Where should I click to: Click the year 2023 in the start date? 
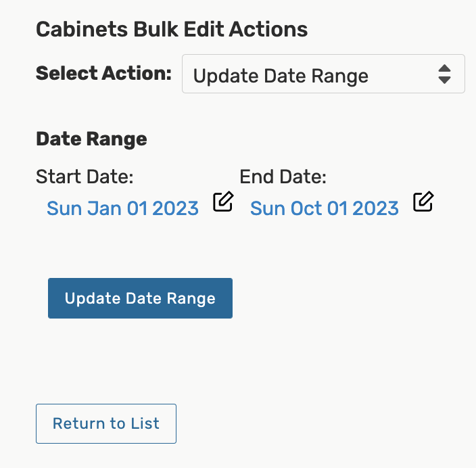pos(175,208)
